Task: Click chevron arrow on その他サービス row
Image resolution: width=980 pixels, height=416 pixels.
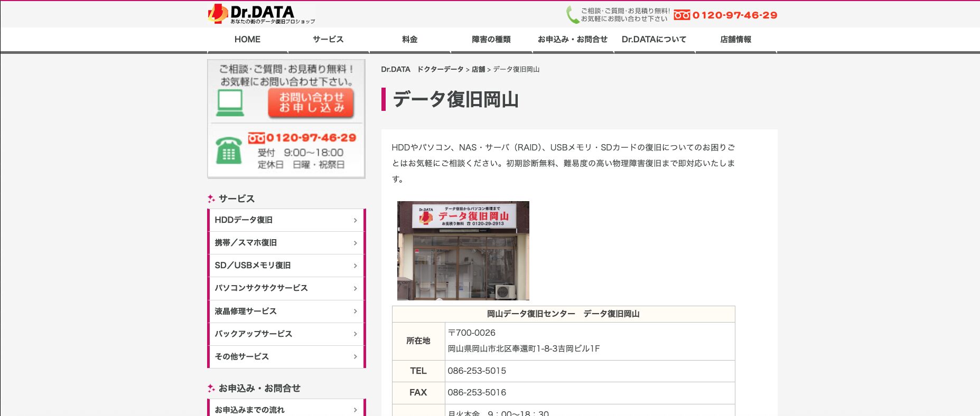Action: pos(356,357)
